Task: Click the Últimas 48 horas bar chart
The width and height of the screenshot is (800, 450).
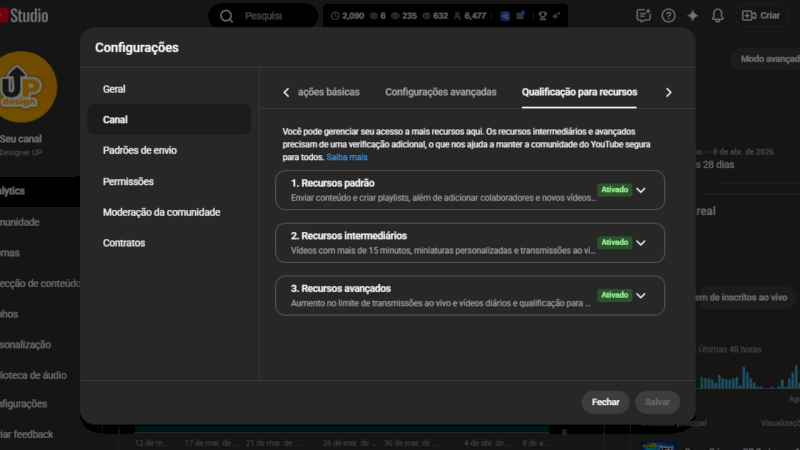Action: coord(749,378)
